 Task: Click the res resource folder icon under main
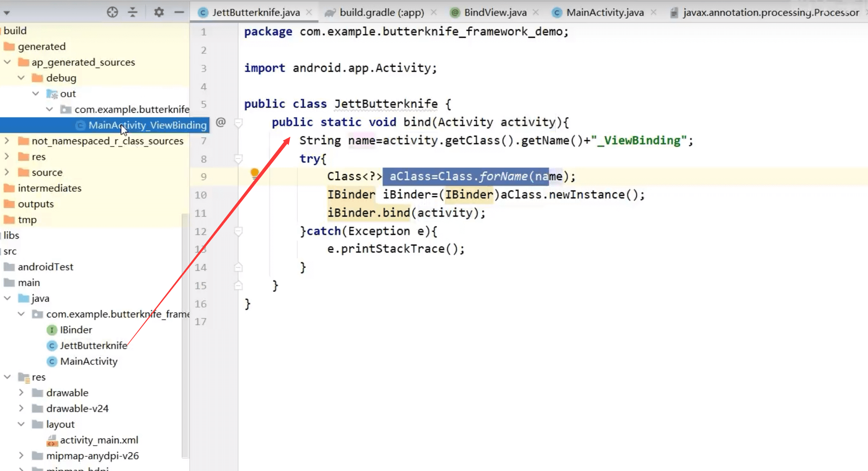click(x=24, y=377)
